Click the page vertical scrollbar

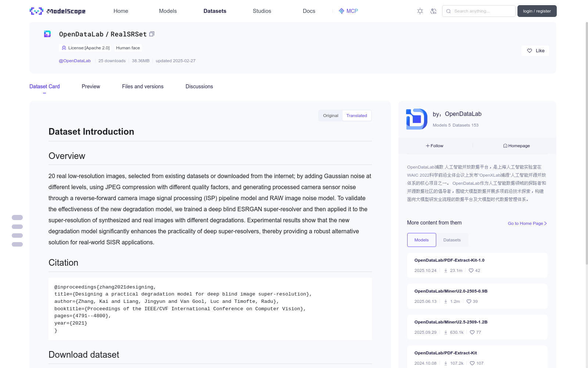587,144
